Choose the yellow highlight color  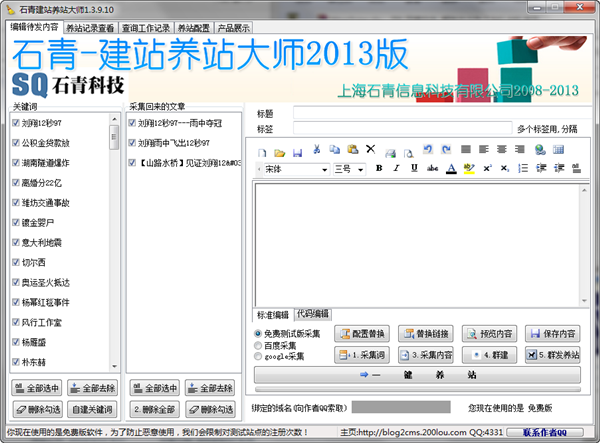pos(469,169)
